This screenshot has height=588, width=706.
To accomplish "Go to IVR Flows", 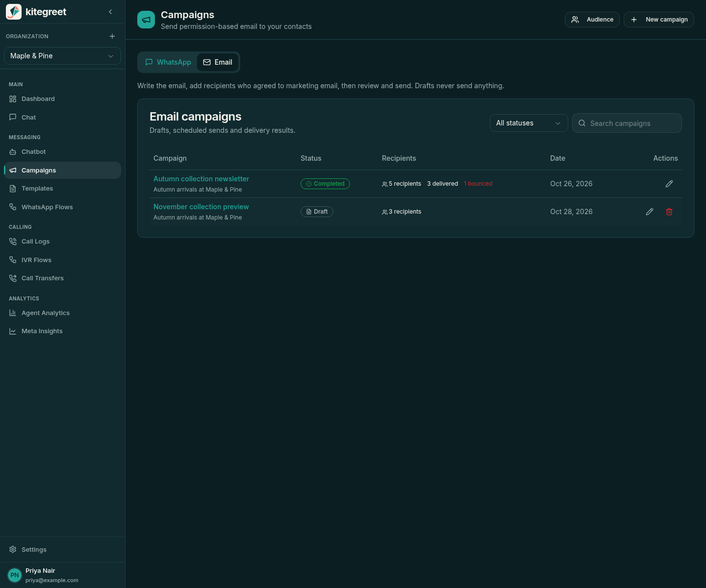I will click(62, 260).
